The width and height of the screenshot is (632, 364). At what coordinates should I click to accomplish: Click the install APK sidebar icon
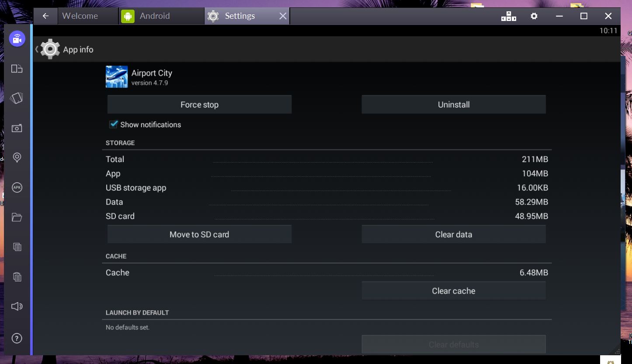pos(17,187)
